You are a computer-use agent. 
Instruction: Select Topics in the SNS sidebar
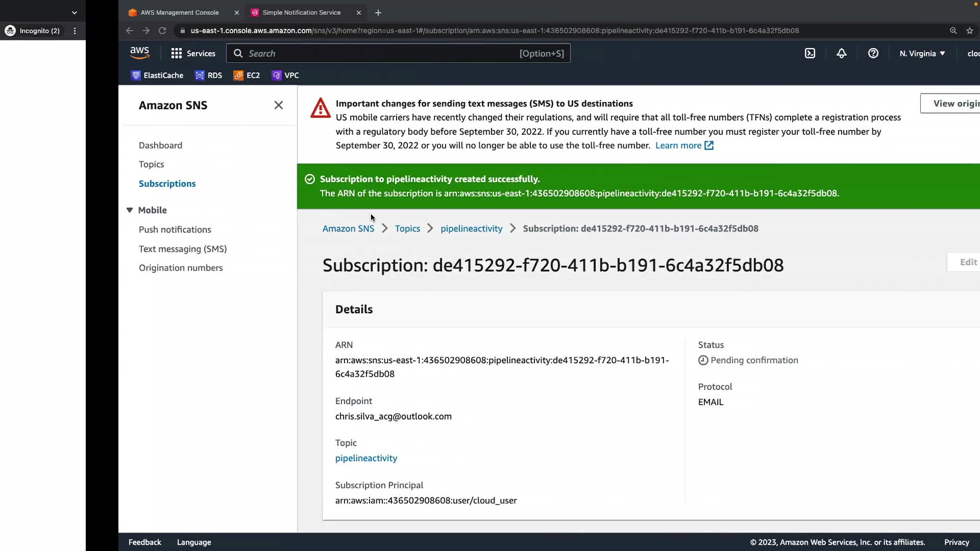point(151,164)
